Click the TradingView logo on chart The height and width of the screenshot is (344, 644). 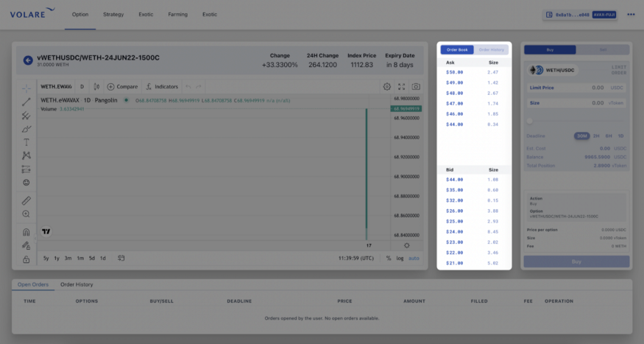coord(46,232)
